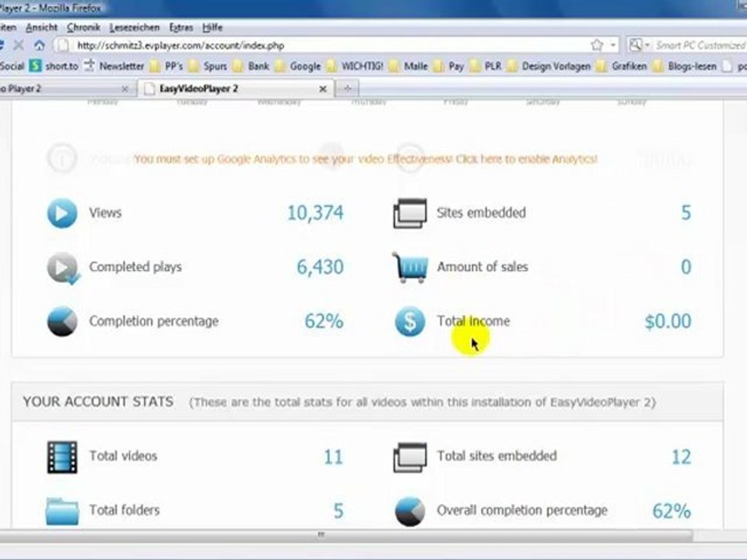Open the PP's bookmark folder
The image size is (747, 560).
click(x=167, y=66)
